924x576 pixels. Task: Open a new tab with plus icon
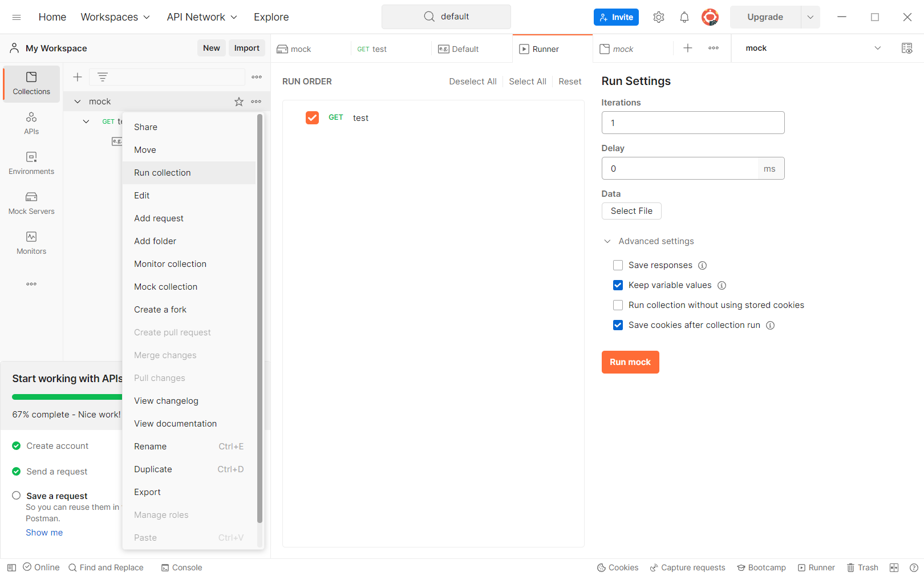click(x=688, y=48)
